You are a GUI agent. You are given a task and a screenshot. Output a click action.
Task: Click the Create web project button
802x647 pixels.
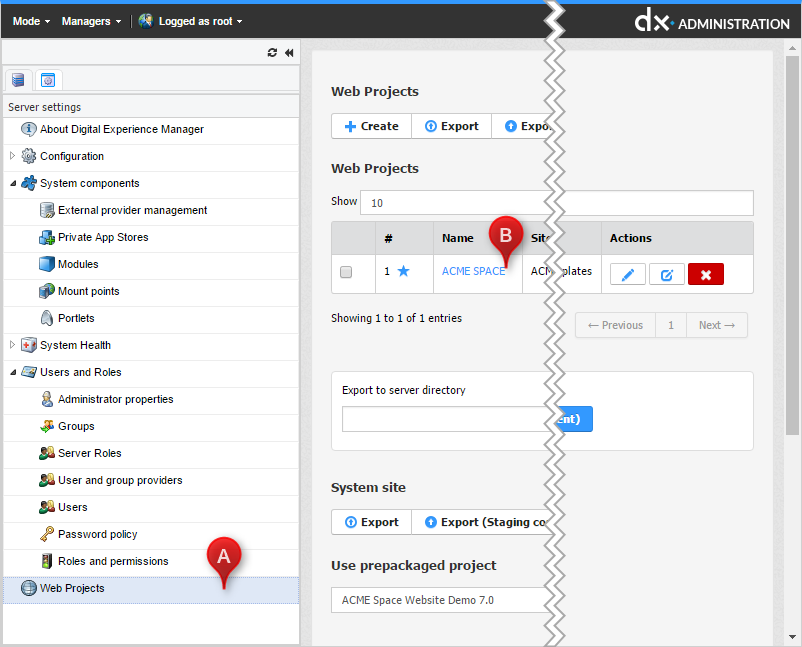click(371, 126)
